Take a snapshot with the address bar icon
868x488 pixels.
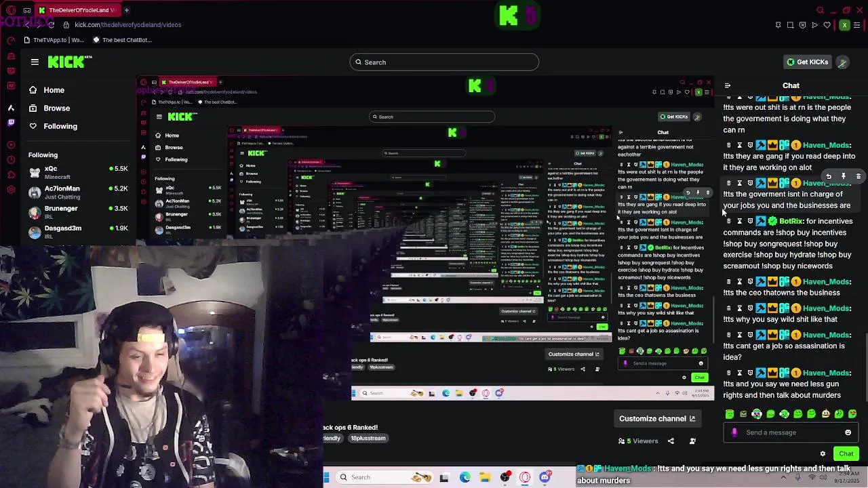(790, 25)
